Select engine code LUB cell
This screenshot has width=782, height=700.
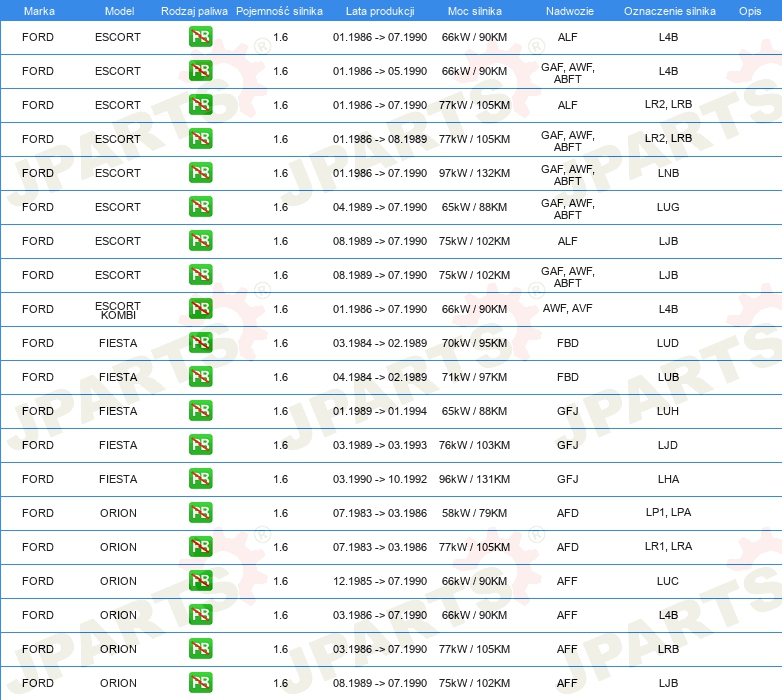pos(668,377)
